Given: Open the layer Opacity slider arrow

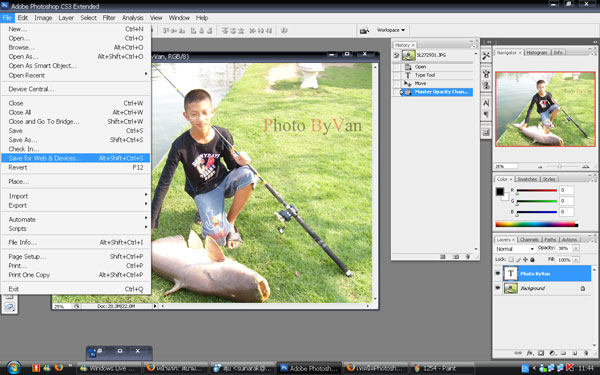Looking at the screenshot, I should tap(576, 248).
